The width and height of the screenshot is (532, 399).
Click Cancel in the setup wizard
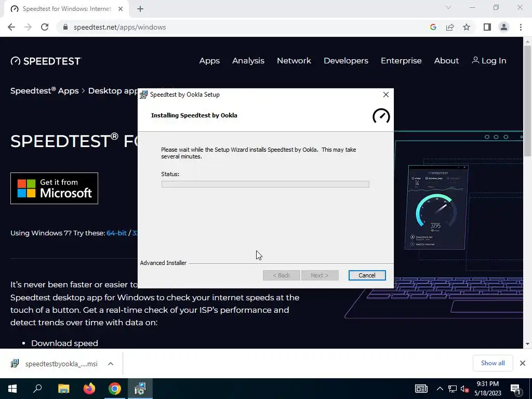tap(367, 275)
